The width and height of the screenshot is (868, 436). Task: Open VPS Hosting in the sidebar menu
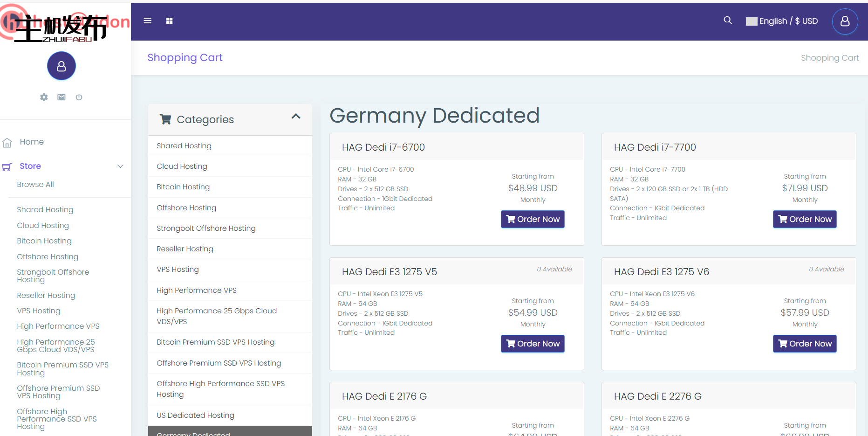pos(39,311)
